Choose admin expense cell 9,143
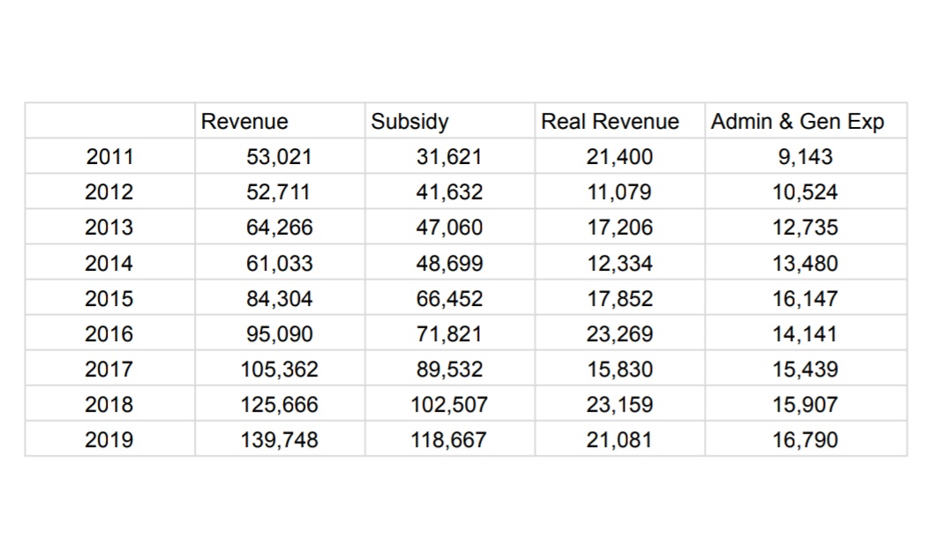This screenshot has width=952, height=560. (806, 156)
